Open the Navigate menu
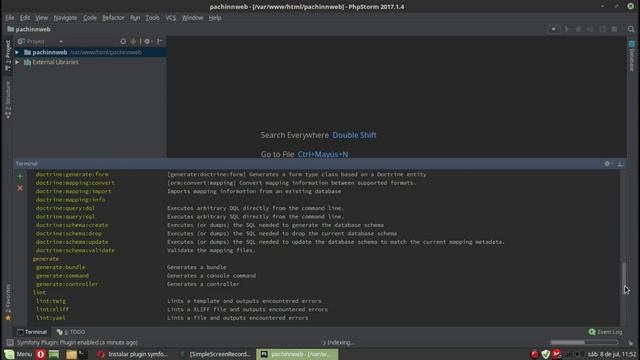Viewport: 640px width, 360px height. pos(65,18)
